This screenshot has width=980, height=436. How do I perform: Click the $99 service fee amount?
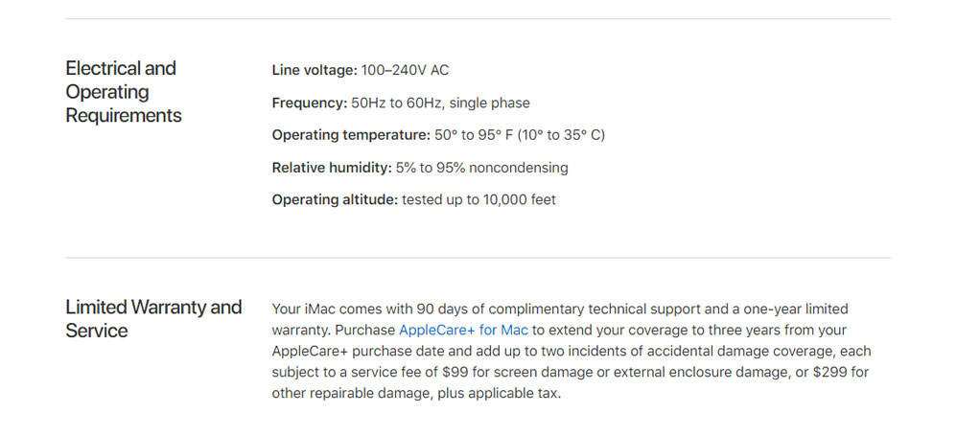click(x=455, y=373)
